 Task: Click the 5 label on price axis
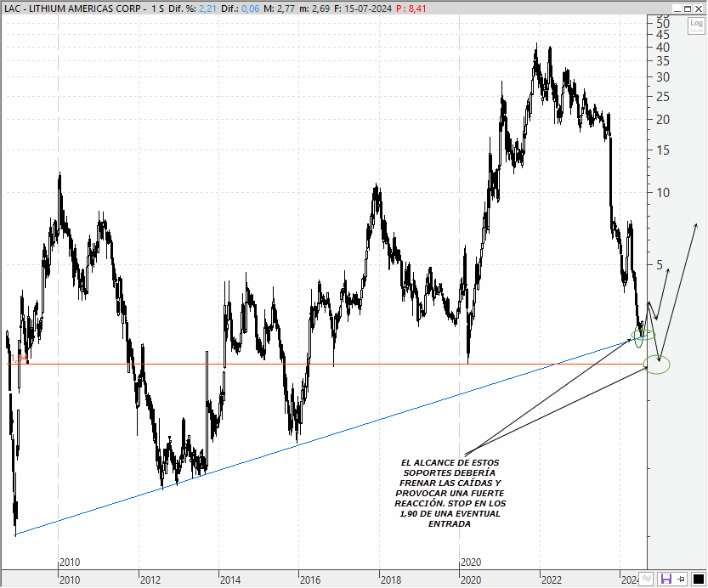pos(660,265)
